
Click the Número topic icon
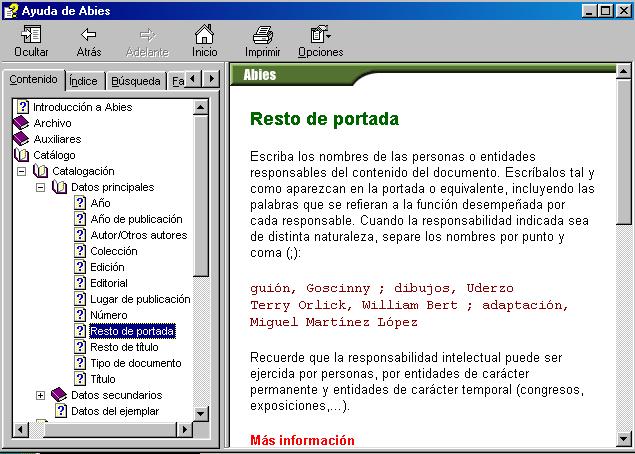click(80, 315)
